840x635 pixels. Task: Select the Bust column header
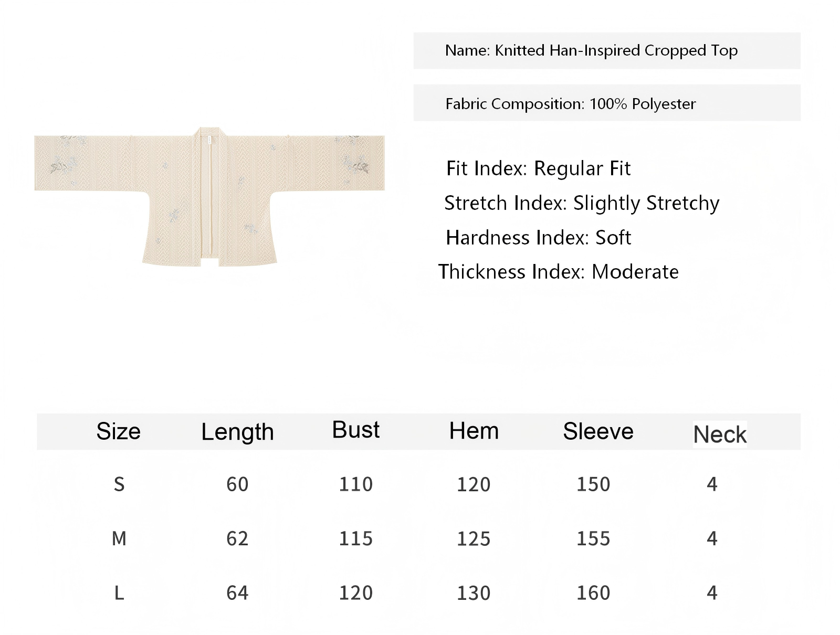[x=355, y=430]
